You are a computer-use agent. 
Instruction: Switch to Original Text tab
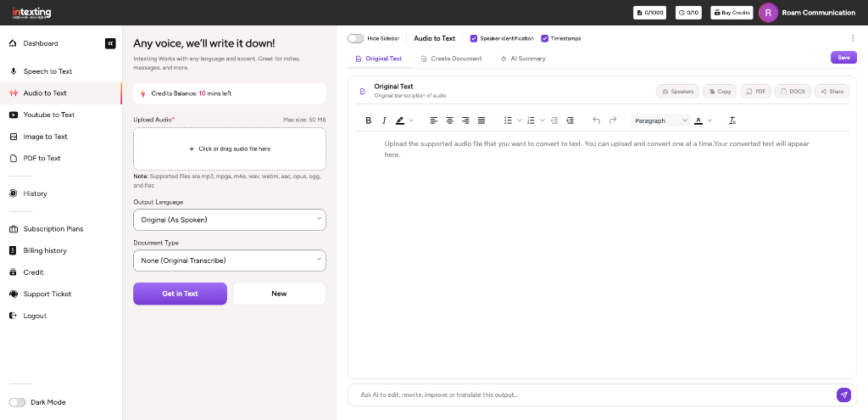[x=379, y=59]
